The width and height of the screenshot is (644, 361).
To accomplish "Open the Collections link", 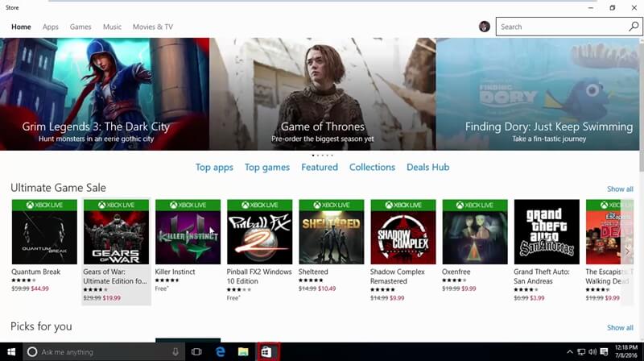I will (372, 168).
